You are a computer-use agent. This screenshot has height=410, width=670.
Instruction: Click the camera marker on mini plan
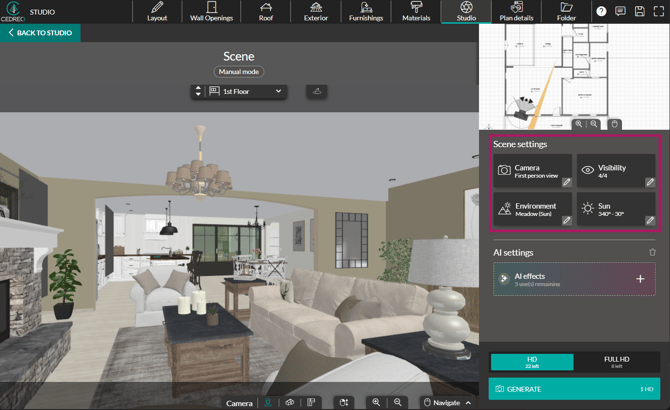coord(521,114)
